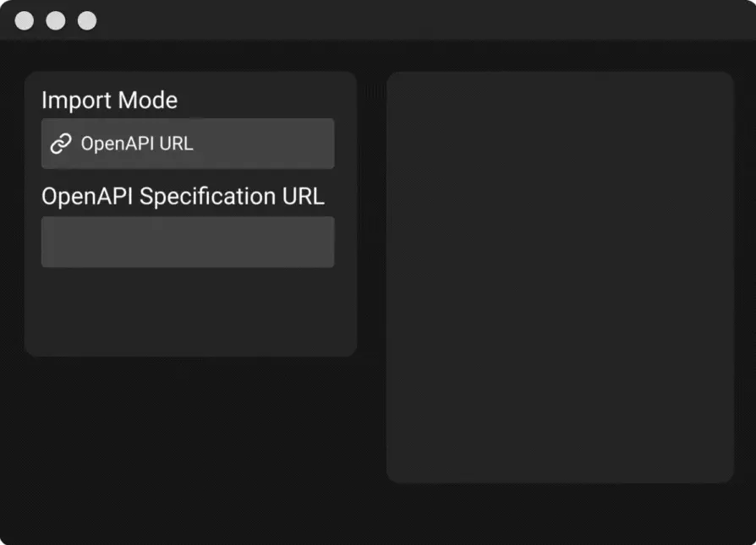Click the chain link icon beside OpenAPI URL
The image size is (756, 545).
click(x=60, y=144)
